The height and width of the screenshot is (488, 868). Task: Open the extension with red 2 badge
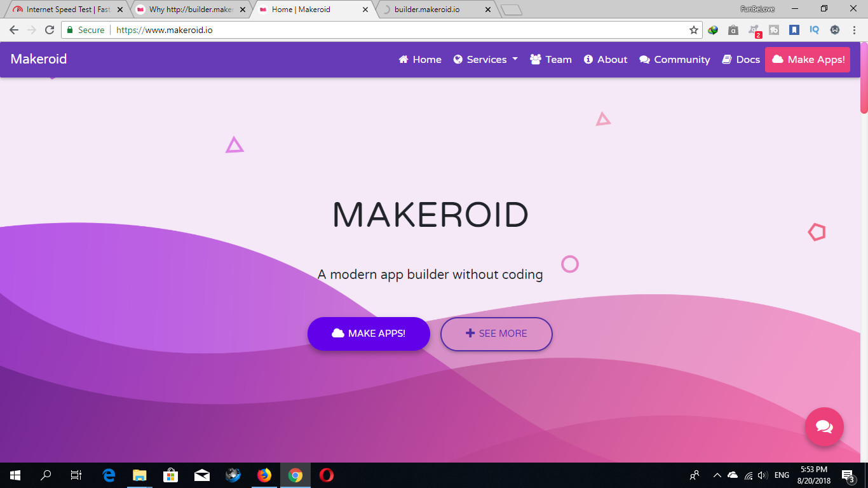754,30
